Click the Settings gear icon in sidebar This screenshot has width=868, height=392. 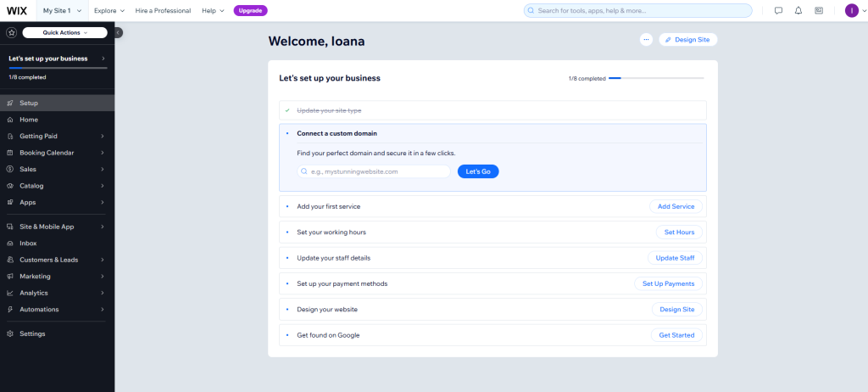coord(10,333)
